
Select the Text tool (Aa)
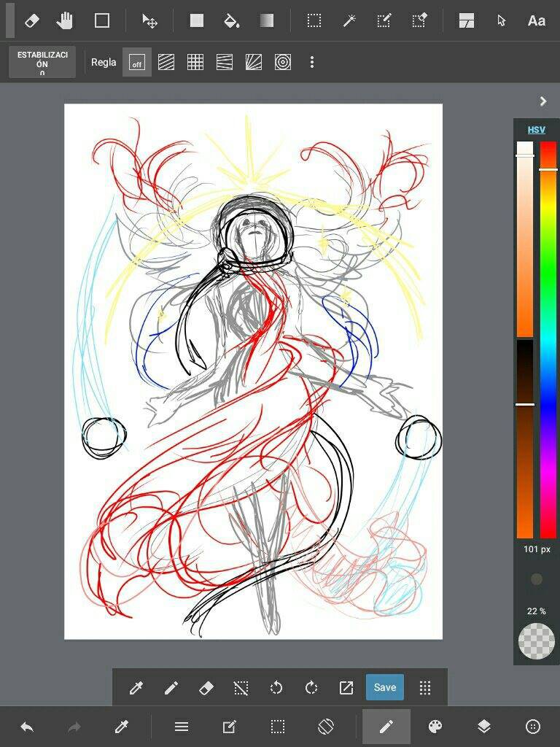[x=536, y=20]
